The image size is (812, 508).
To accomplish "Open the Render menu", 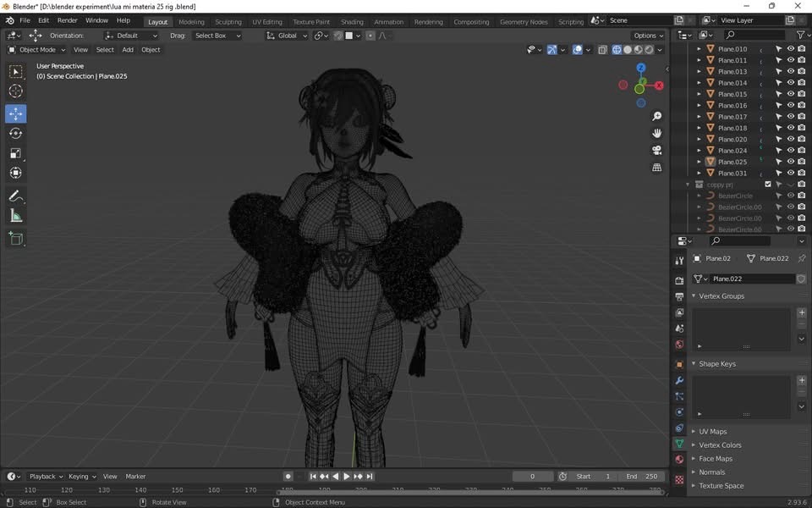I will (68, 20).
